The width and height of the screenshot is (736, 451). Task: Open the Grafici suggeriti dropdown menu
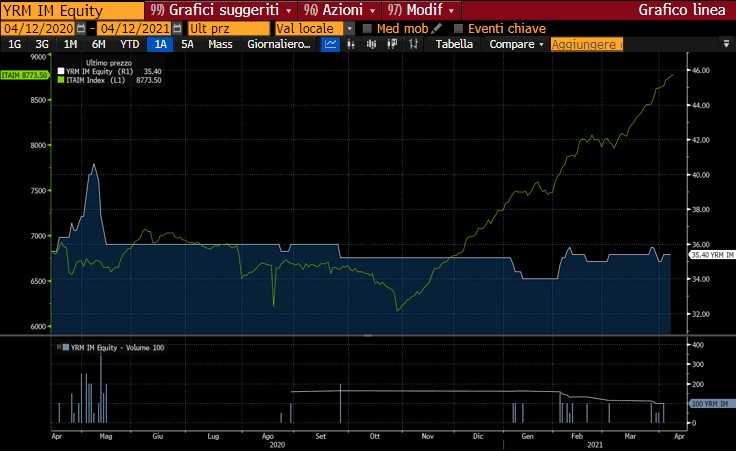222,10
